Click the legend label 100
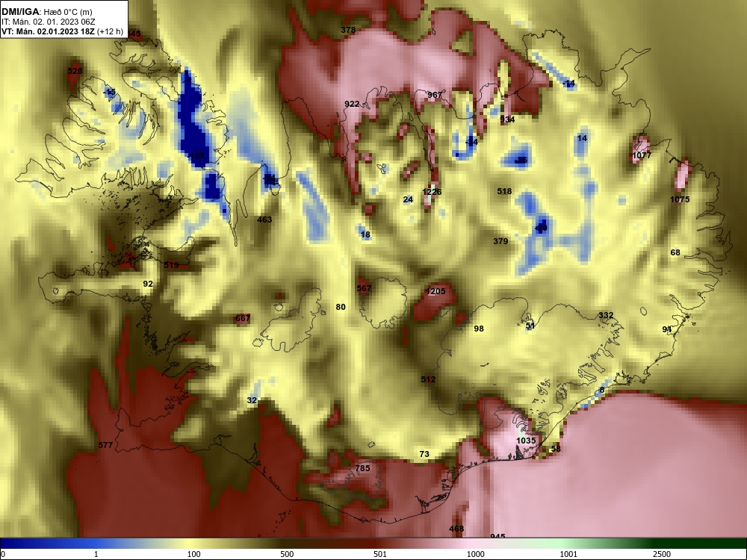This screenshot has width=747, height=560. pyautogui.click(x=194, y=554)
